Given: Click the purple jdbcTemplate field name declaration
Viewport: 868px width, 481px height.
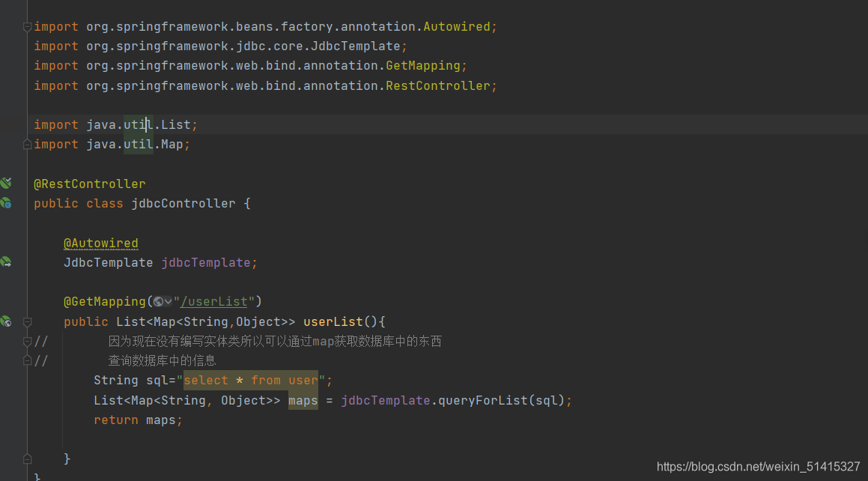Looking at the screenshot, I should [206, 263].
